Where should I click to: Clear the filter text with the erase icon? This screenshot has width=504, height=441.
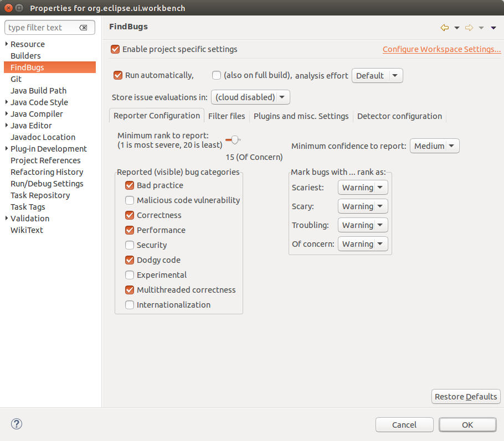click(x=83, y=28)
